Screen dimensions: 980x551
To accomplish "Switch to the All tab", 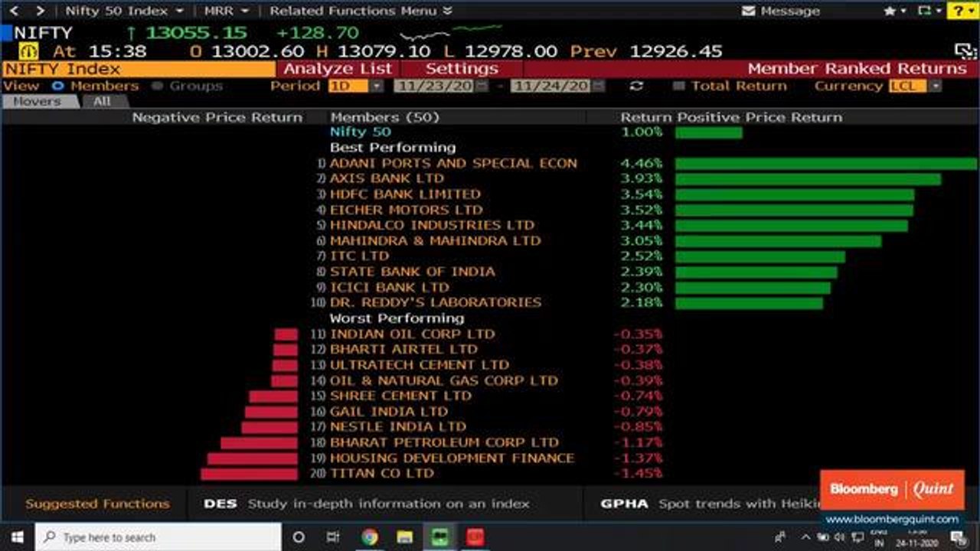I will (102, 101).
